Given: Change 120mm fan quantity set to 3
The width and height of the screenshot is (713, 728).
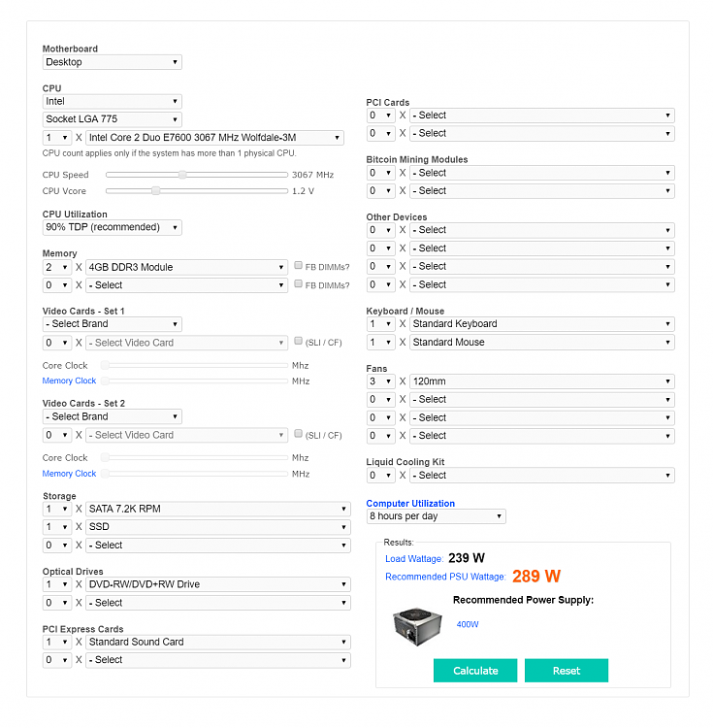Looking at the screenshot, I should tap(381, 381).
